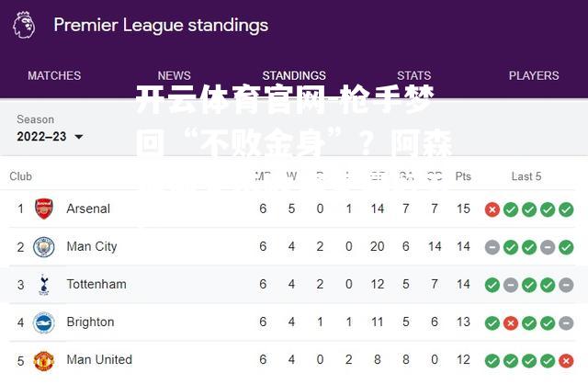This screenshot has width=588, height=384.
Task: Open the Season selector showing 2022–23
Action: pos(50,129)
